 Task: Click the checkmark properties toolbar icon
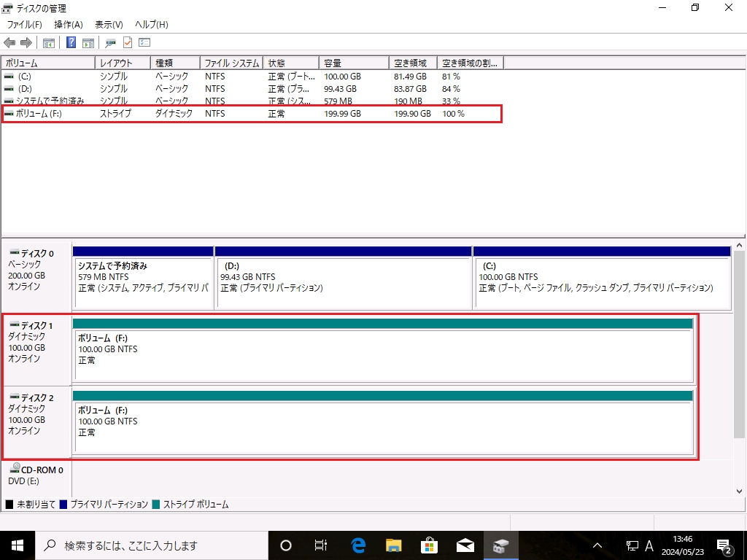pyautogui.click(x=128, y=42)
